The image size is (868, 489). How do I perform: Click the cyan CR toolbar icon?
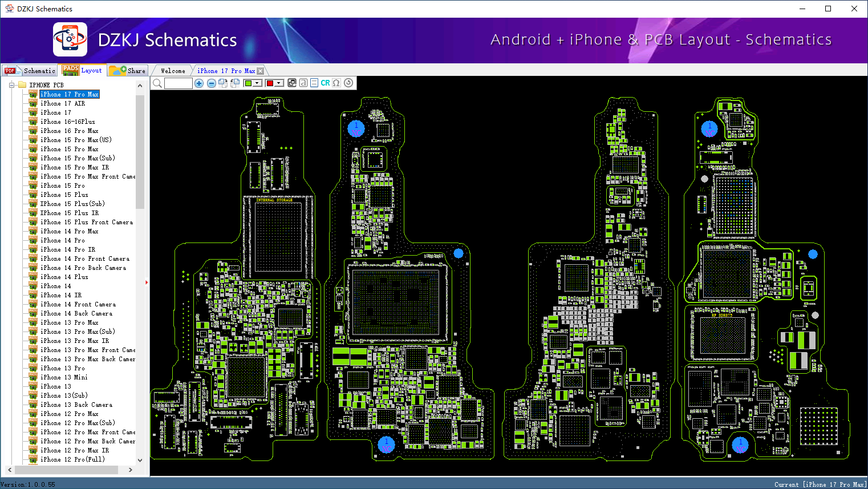[x=325, y=83]
